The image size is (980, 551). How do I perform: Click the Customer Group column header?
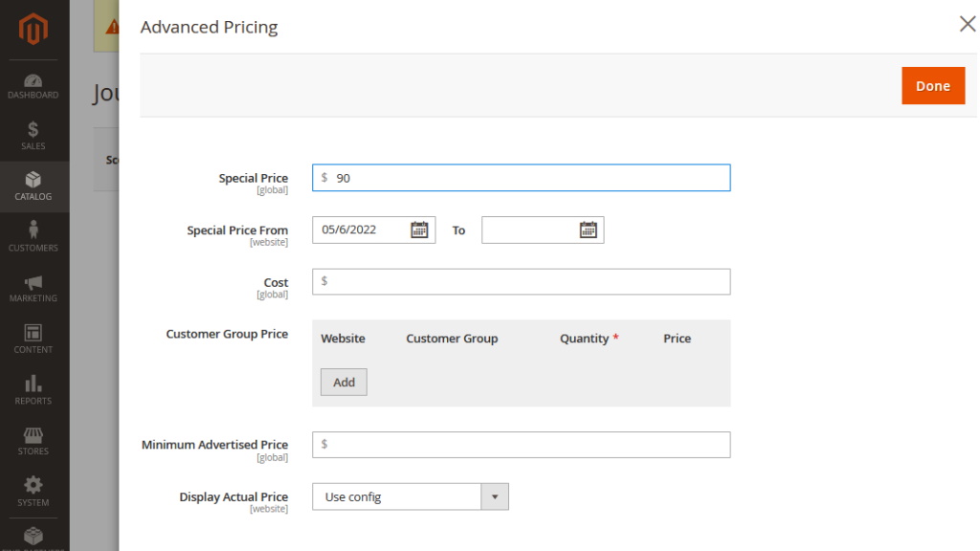(x=452, y=338)
